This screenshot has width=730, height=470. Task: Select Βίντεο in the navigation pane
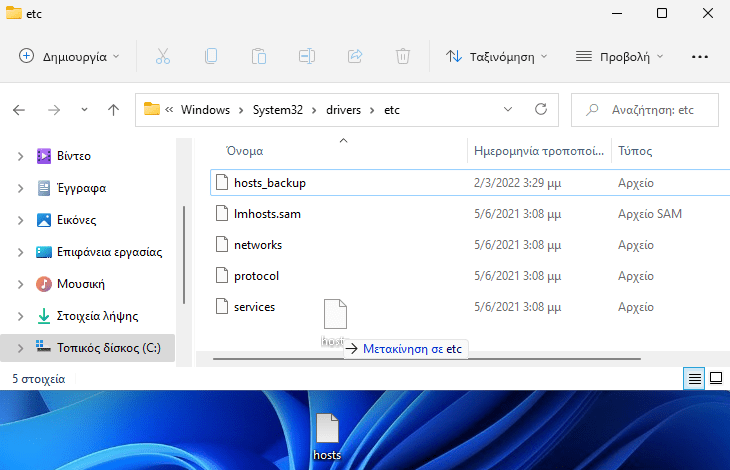coord(74,156)
